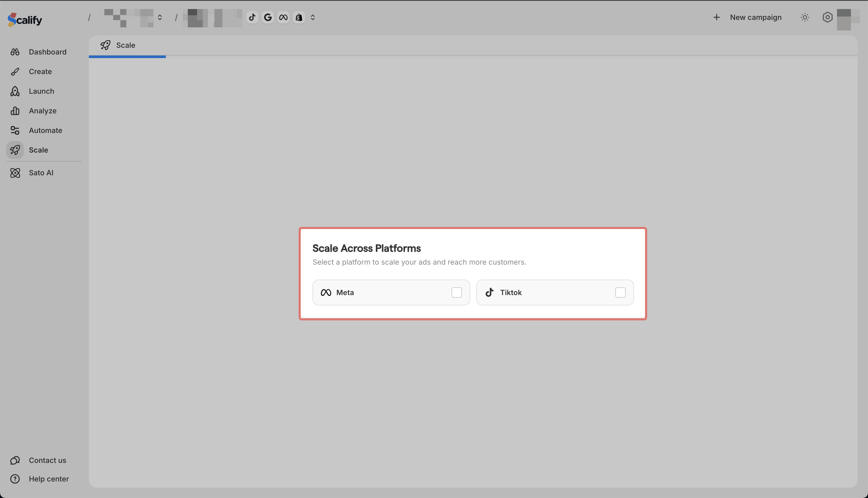Click the Create brush icon
Viewport: 868px width, 498px height.
[x=15, y=72]
